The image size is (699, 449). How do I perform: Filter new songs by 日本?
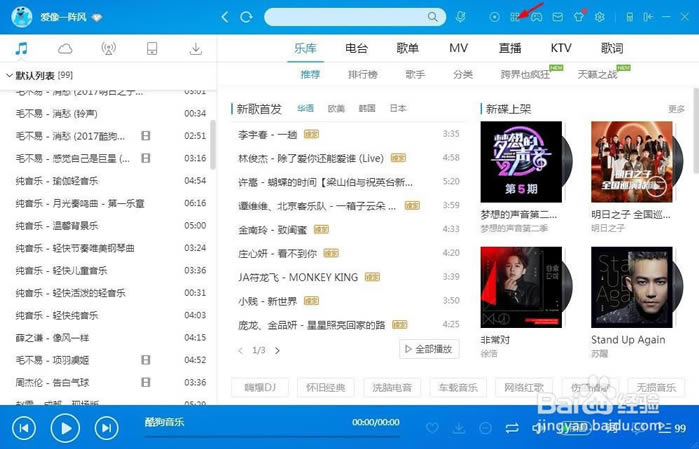398,108
